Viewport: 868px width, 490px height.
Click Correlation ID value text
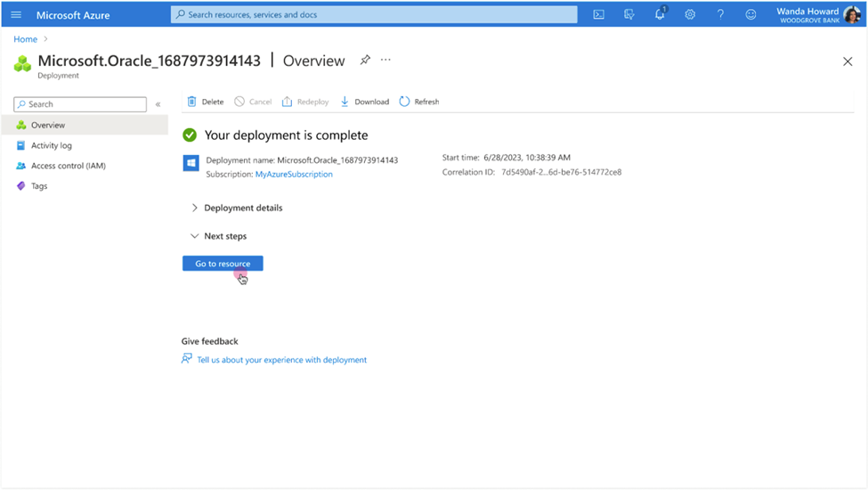pyautogui.click(x=562, y=172)
